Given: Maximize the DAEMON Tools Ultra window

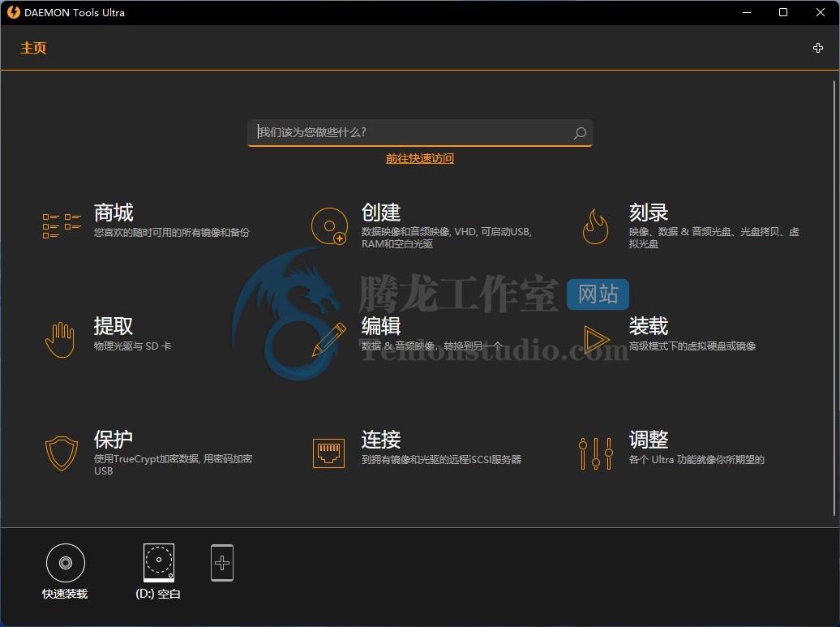Looking at the screenshot, I should pos(783,12).
